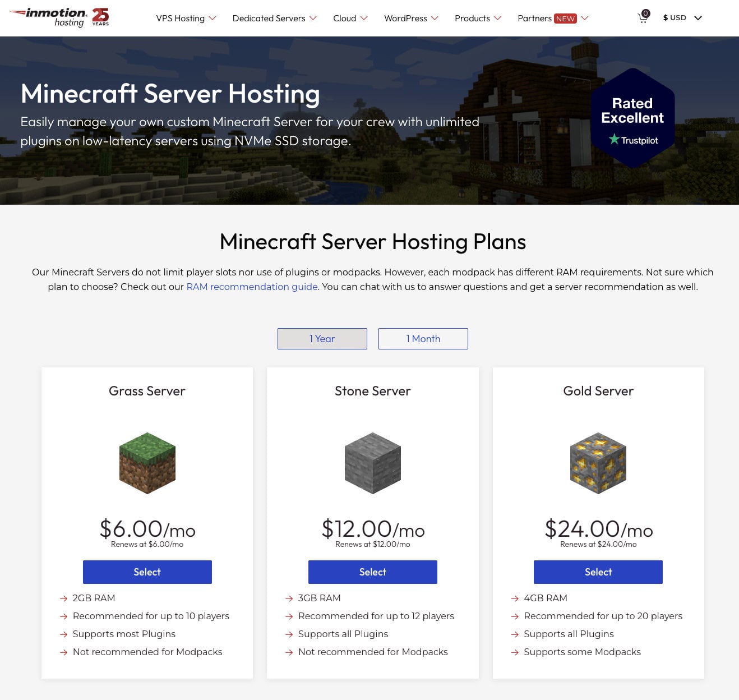The width and height of the screenshot is (739, 700).
Task: Click the arrow icon beside 3GB RAM
Action: tap(289, 598)
